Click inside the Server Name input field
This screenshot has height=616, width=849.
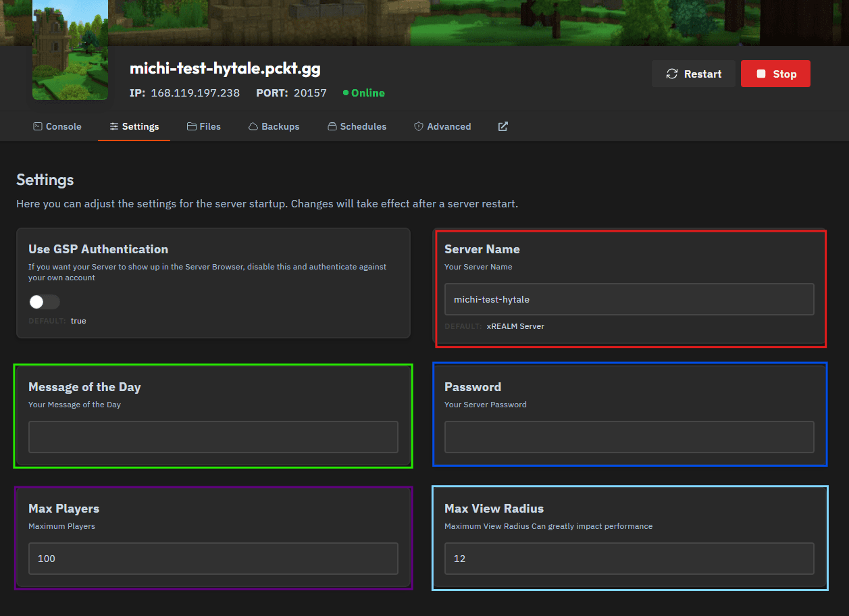coord(629,299)
